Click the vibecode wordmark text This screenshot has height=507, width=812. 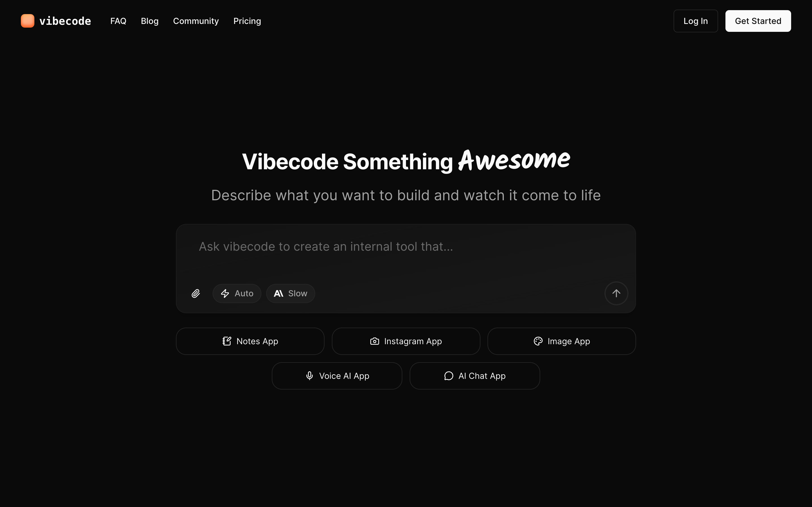tap(65, 21)
